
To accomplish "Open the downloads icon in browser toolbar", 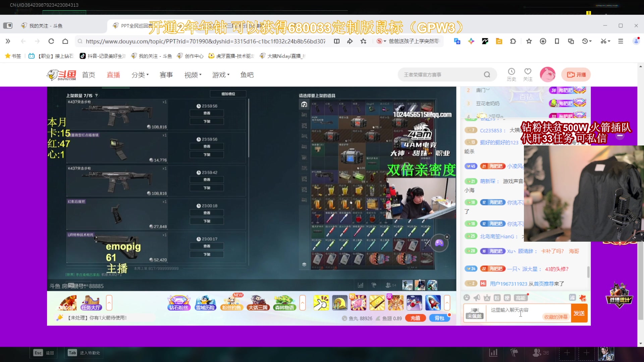I will point(543,41).
